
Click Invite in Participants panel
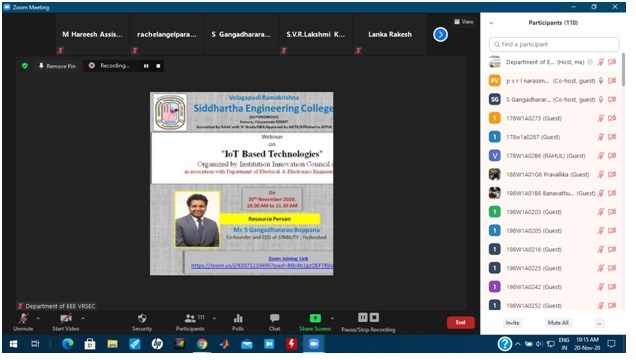point(512,323)
